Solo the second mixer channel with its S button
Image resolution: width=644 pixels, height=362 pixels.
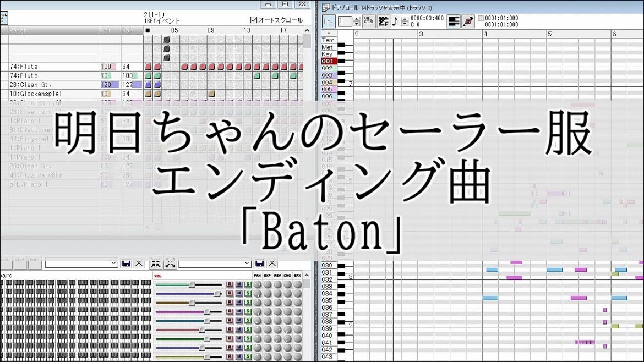pos(248,293)
